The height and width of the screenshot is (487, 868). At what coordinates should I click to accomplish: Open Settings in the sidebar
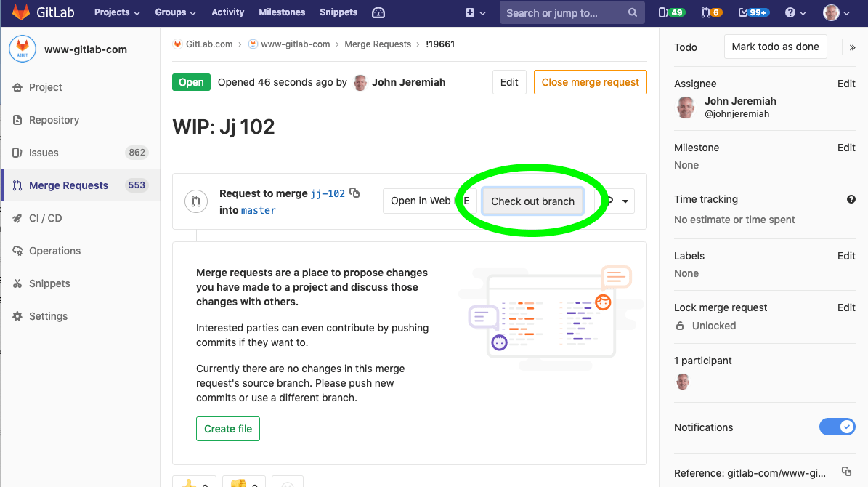coord(48,316)
